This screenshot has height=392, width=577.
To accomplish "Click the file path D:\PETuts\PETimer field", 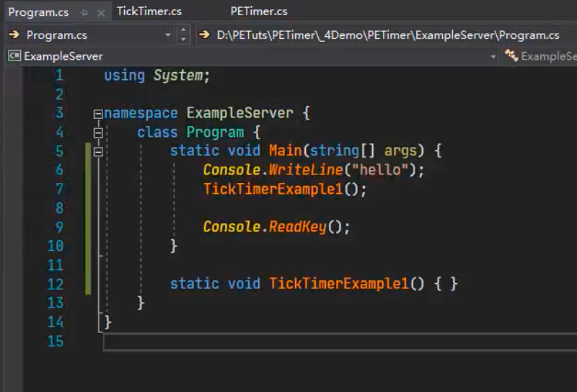I will point(388,35).
